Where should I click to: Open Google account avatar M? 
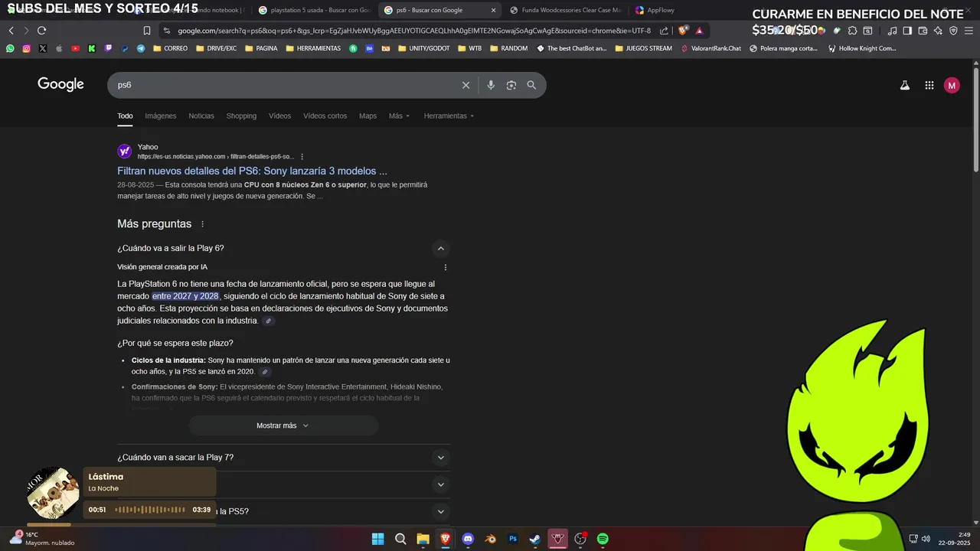tap(952, 86)
